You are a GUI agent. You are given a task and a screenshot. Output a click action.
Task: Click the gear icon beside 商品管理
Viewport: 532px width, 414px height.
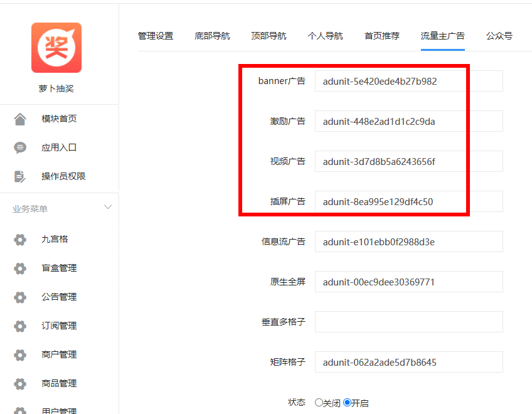coord(20,384)
